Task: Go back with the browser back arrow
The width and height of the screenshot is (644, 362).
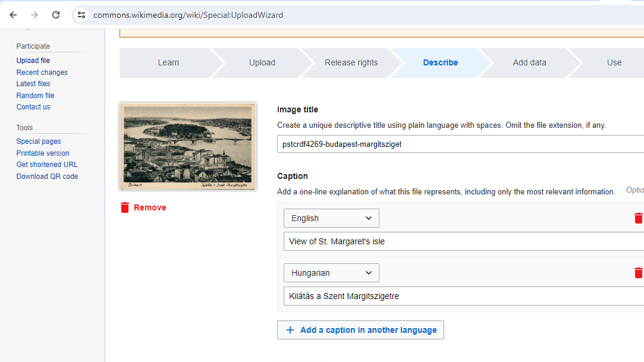Action: (x=13, y=15)
